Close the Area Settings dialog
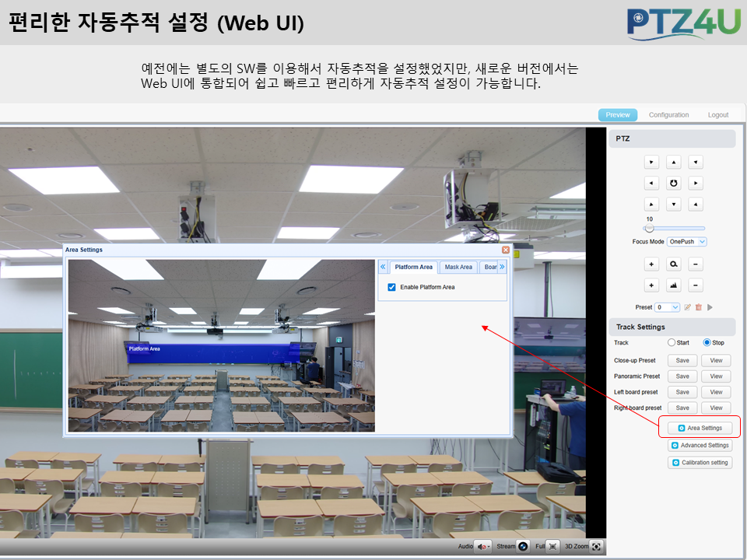The height and width of the screenshot is (560, 747). pyautogui.click(x=506, y=250)
